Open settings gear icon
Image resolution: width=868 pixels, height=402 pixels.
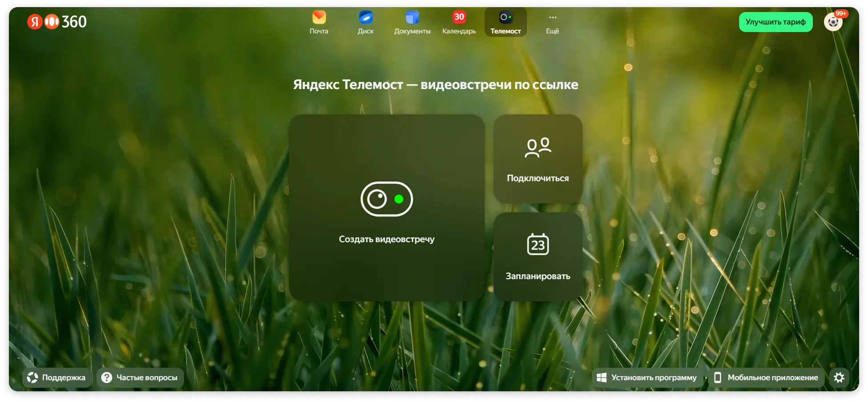click(839, 378)
